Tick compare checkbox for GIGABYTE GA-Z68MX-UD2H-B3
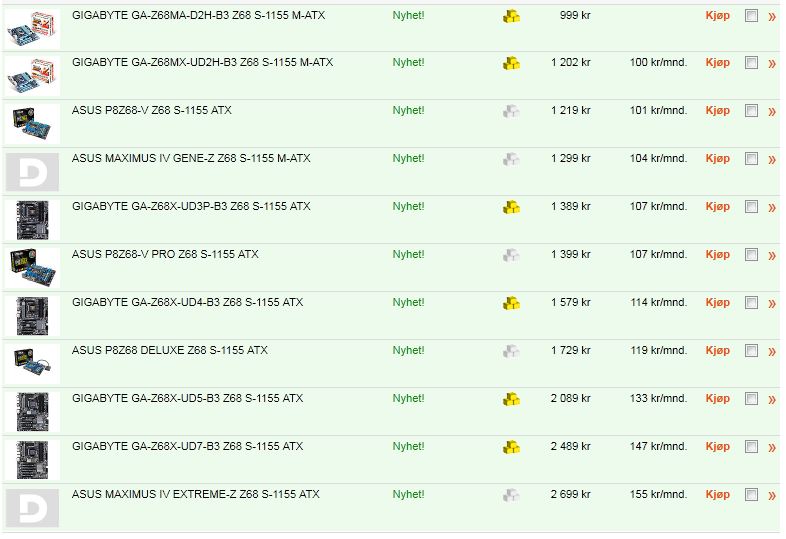This screenshot has width=786, height=539. 751,63
